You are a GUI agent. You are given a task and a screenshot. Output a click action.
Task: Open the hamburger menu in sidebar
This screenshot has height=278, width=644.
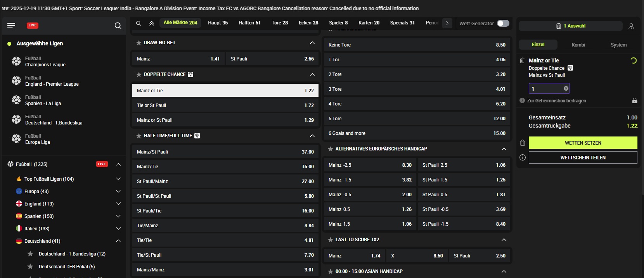pos(11,26)
